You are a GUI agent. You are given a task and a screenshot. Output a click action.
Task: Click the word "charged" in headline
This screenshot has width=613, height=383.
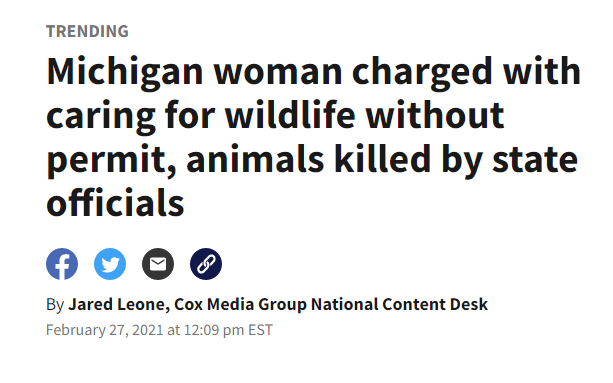click(x=422, y=72)
